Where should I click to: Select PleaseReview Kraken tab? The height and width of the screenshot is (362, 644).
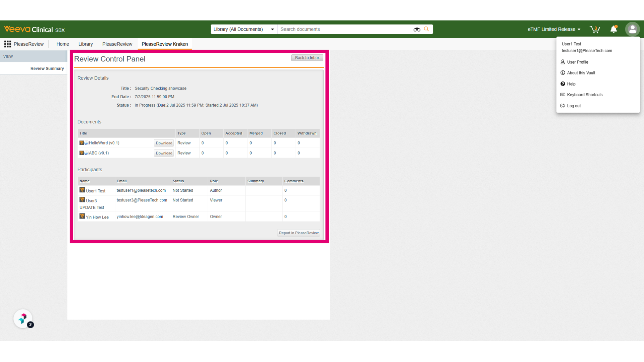(165, 44)
